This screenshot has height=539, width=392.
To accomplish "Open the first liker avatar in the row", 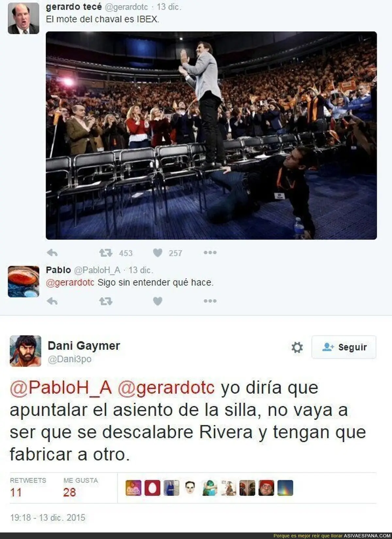I will (x=134, y=488).
